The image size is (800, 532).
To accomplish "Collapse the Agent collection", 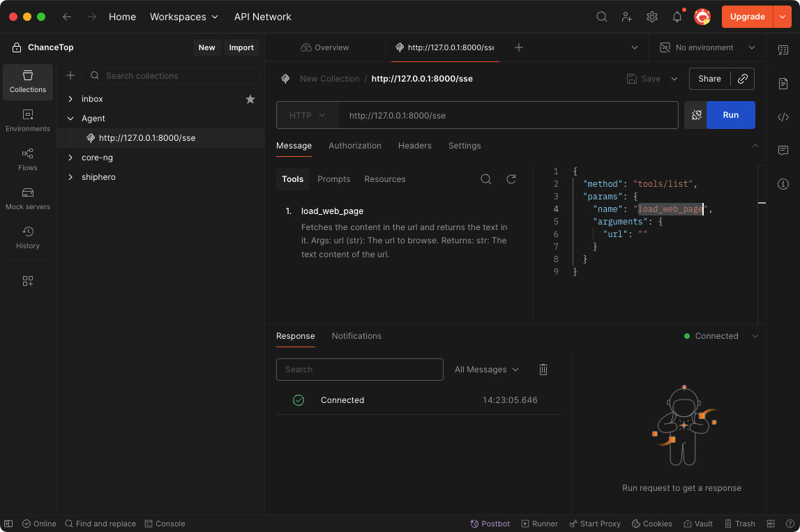I will coord(70,119).
